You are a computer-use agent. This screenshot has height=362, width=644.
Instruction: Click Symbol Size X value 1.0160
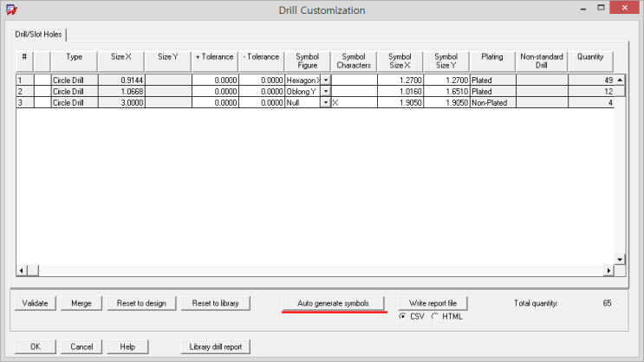click(400, 92)
